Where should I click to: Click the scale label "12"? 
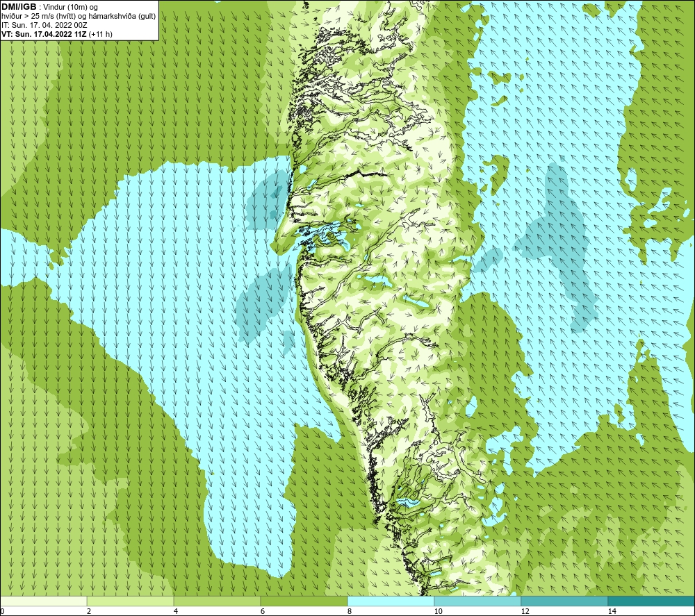click(x=525, y=612)
